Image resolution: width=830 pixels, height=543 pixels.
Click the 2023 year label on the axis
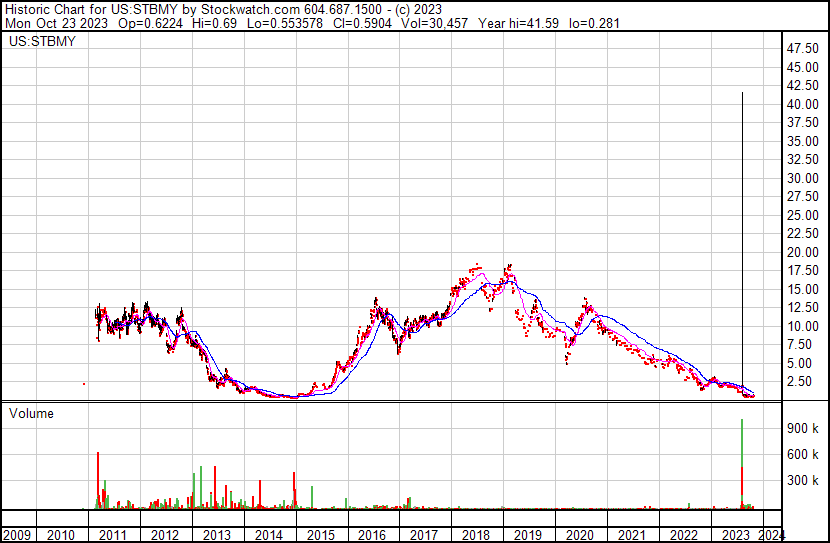coord(735,535)
